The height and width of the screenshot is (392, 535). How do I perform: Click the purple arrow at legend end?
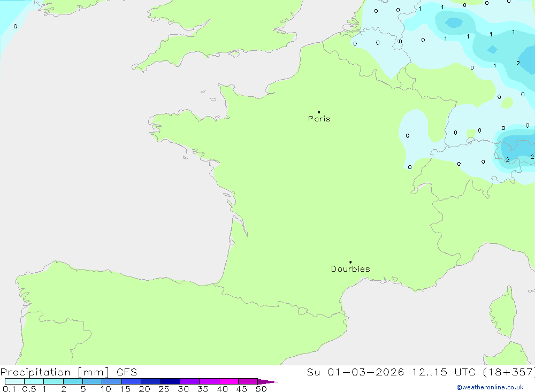267,381
